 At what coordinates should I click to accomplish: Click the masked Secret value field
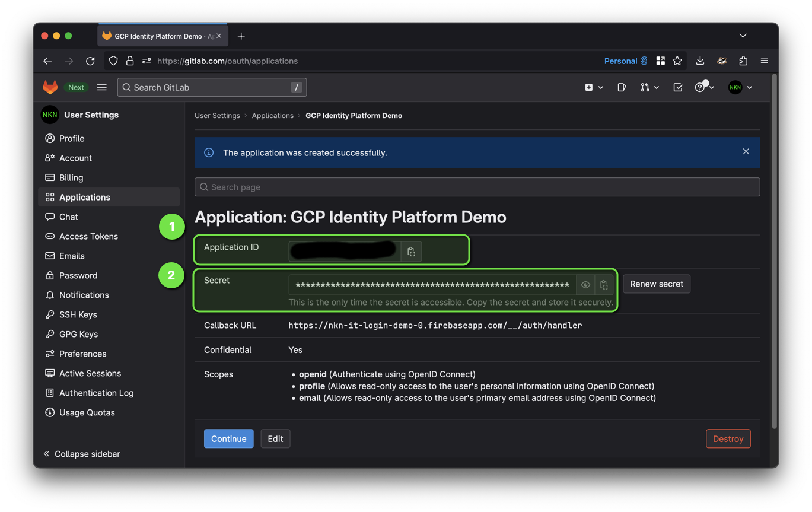click(x=432, y=285)
